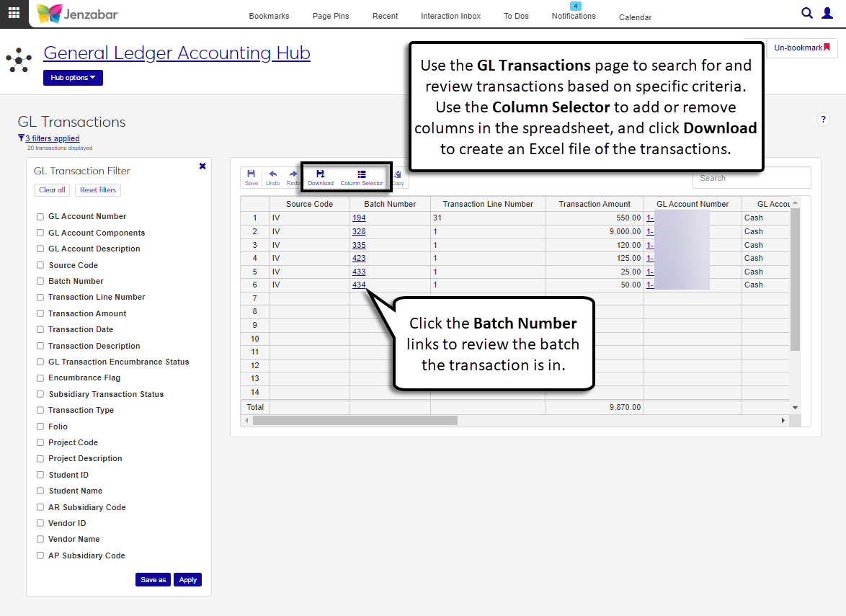Click the Source Code column header

(310, 204)
